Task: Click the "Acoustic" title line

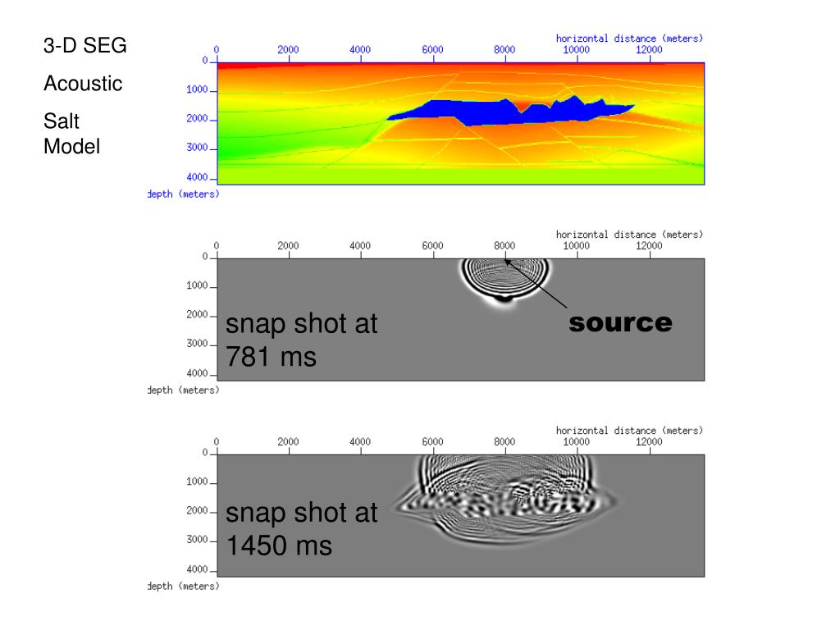Action: 83,84
